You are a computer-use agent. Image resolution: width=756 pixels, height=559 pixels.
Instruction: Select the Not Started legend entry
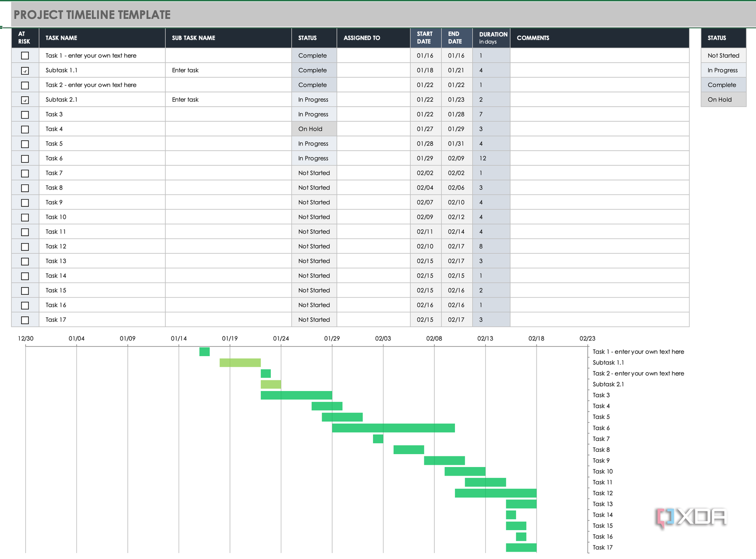tap(723, 55)
